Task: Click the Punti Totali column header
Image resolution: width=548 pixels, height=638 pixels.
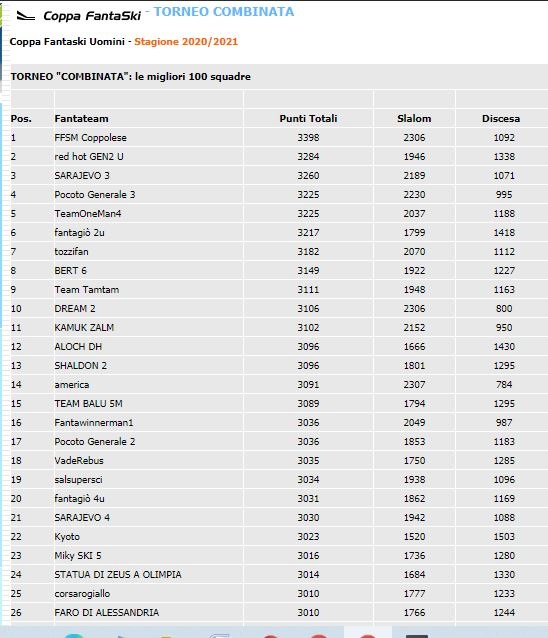Action: [x=308, y=118]
